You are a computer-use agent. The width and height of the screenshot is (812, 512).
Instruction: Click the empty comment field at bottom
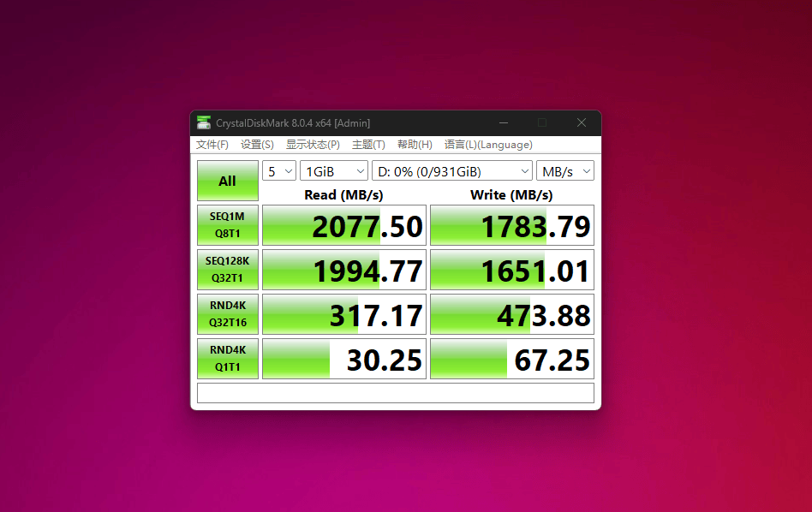pyautogui.click(x=395, y=393)
